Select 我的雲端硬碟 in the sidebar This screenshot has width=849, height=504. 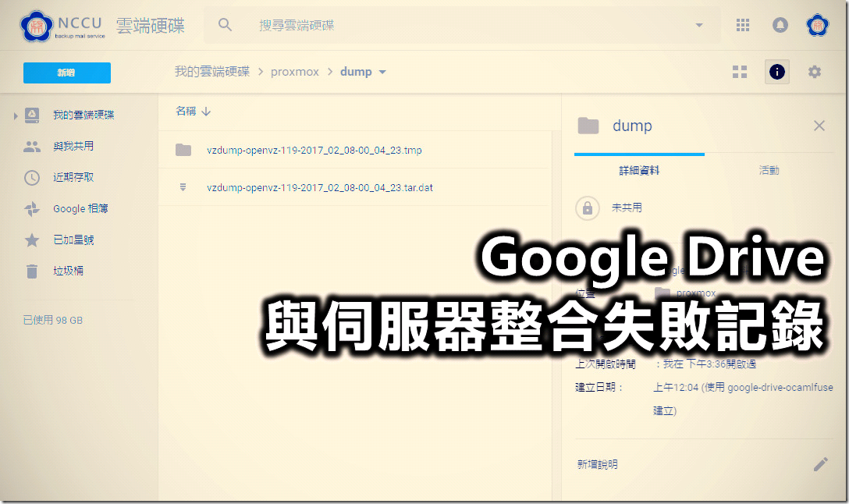point(83,115)
